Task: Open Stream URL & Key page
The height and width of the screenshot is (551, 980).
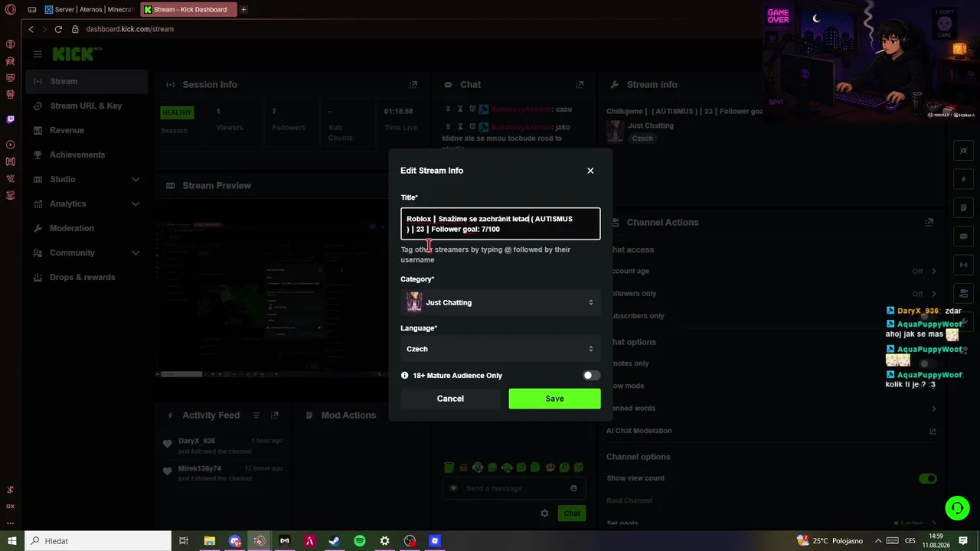Action: coord(87,106)
